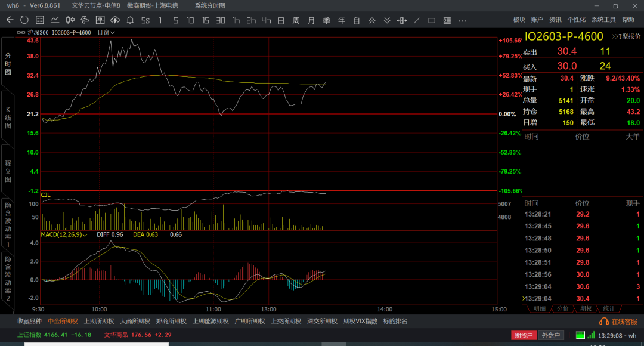Switch to the 期货户 account toggle

[x=524, y=335]
